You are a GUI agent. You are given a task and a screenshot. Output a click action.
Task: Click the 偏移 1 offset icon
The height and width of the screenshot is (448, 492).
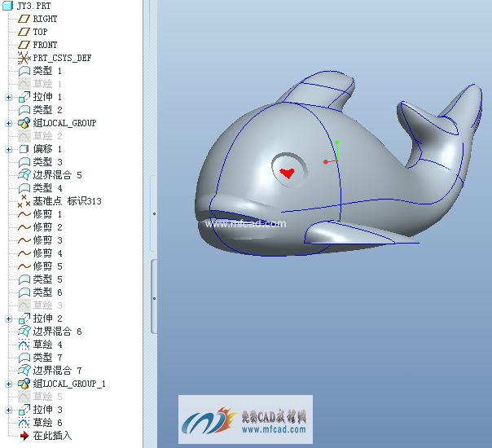point(24,149)
